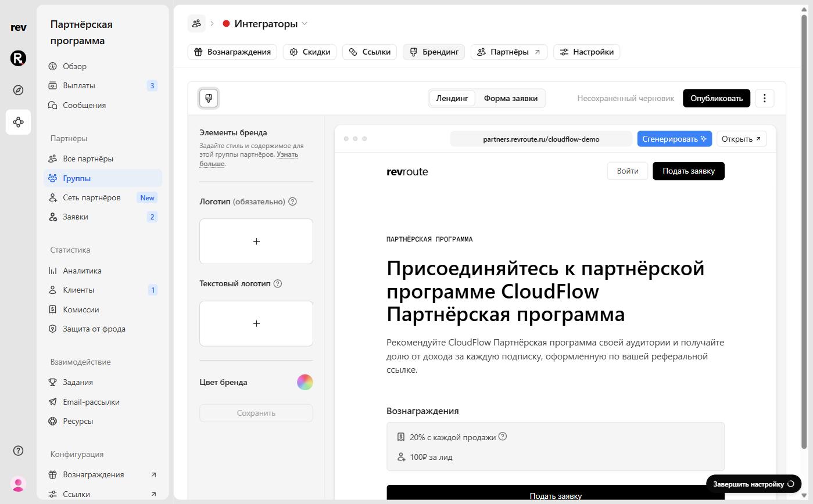The width and height of the screenshot is (813, 504).
Task: Open the Цвет бренда color swatch
Action: [x=305, y=382]
